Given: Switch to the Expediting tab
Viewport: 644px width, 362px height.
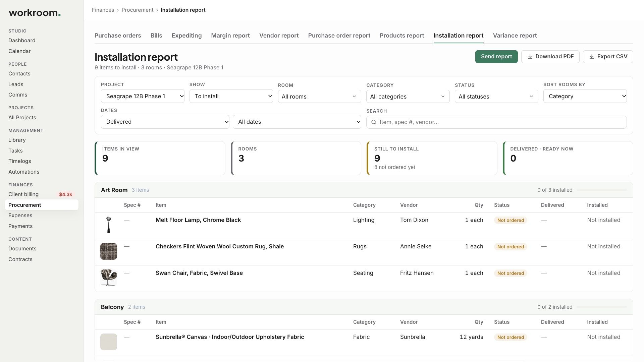Looking at the screenshot, I should [186, 36].
